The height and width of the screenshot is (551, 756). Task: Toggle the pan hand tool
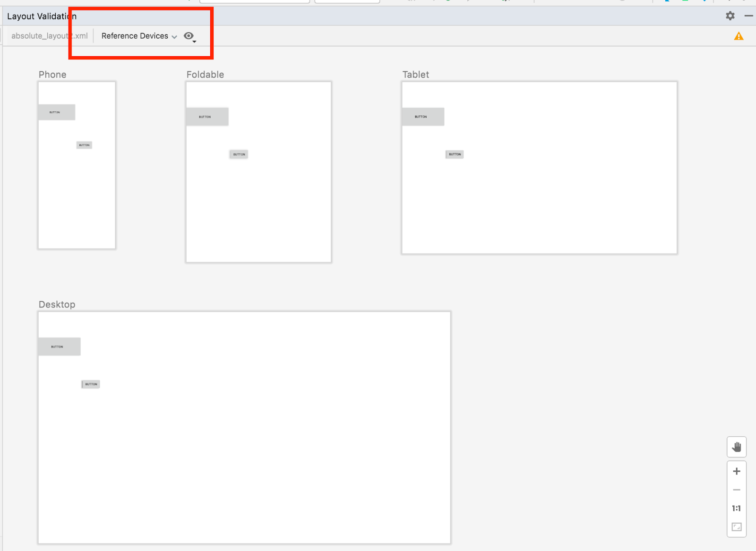pyautogui.click(x=736, y=447)
